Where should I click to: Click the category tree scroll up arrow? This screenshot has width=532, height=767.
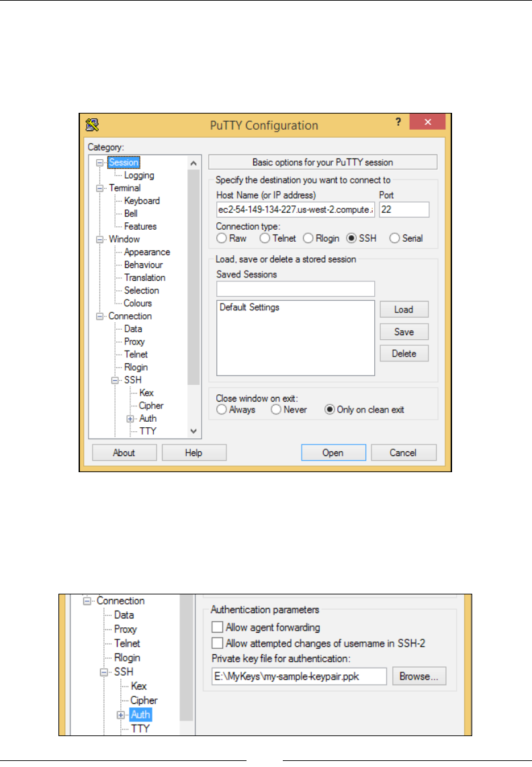[193, 163]
